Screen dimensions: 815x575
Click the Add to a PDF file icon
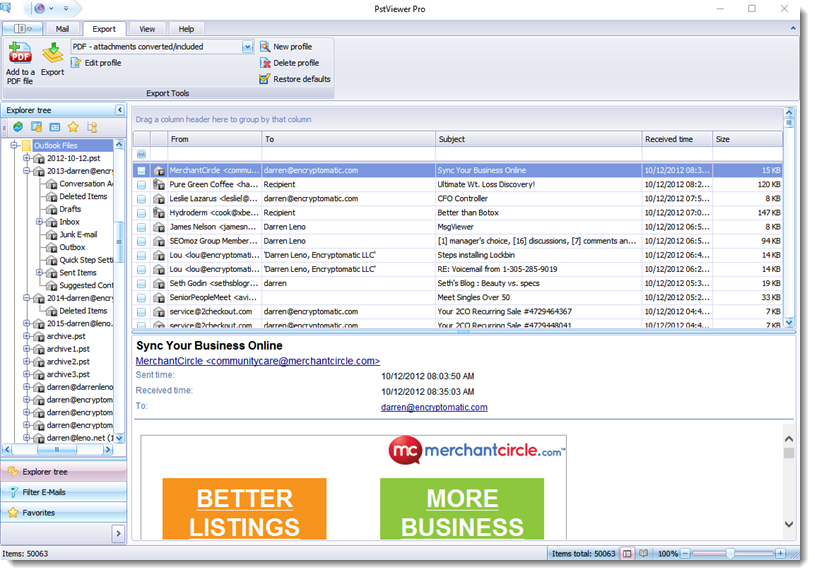20,53
